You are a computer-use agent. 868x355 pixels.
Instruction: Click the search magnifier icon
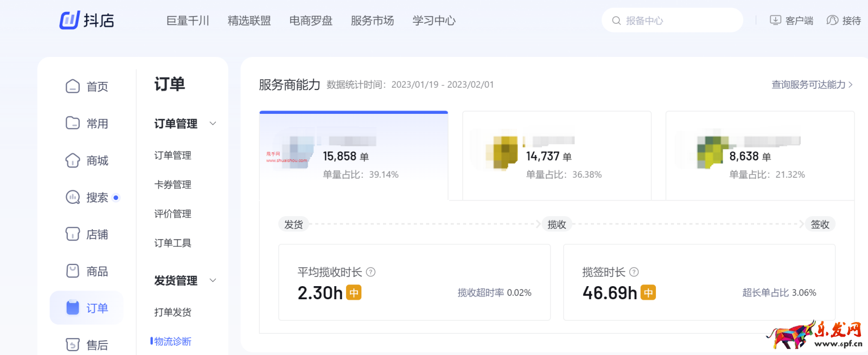616,21
